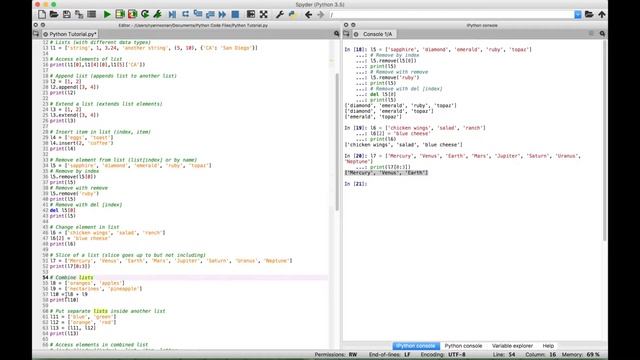This screenshot has height=360, width=640.
Task: Continue execution until next breakpoint
Action: [x=222, y=14]
